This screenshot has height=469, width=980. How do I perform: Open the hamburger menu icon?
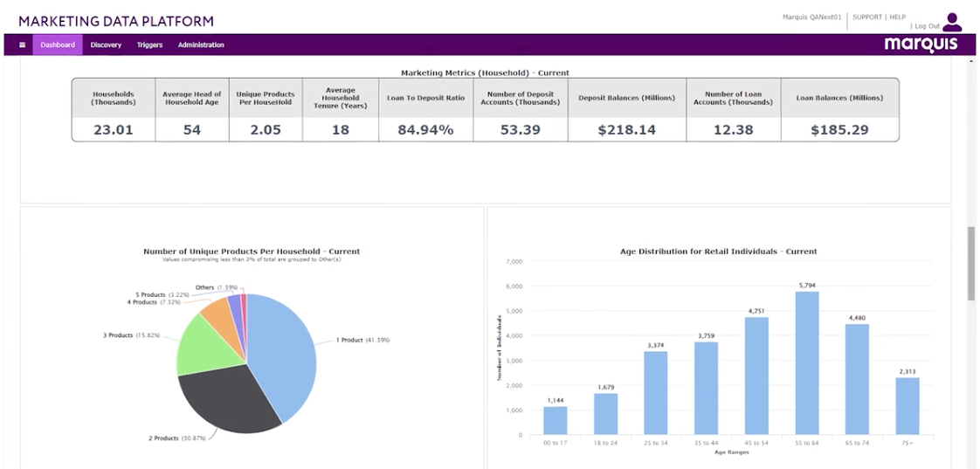click(x=22, y=45)
